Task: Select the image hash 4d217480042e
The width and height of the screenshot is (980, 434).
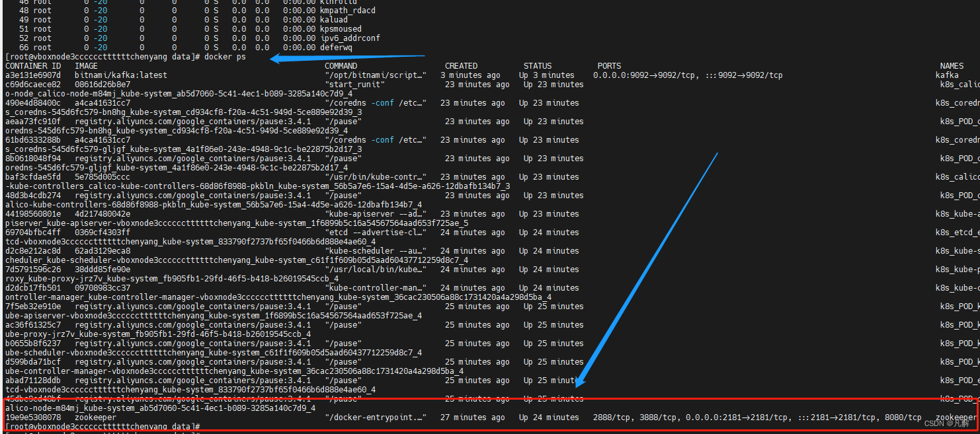Action: tap(102, 214)
